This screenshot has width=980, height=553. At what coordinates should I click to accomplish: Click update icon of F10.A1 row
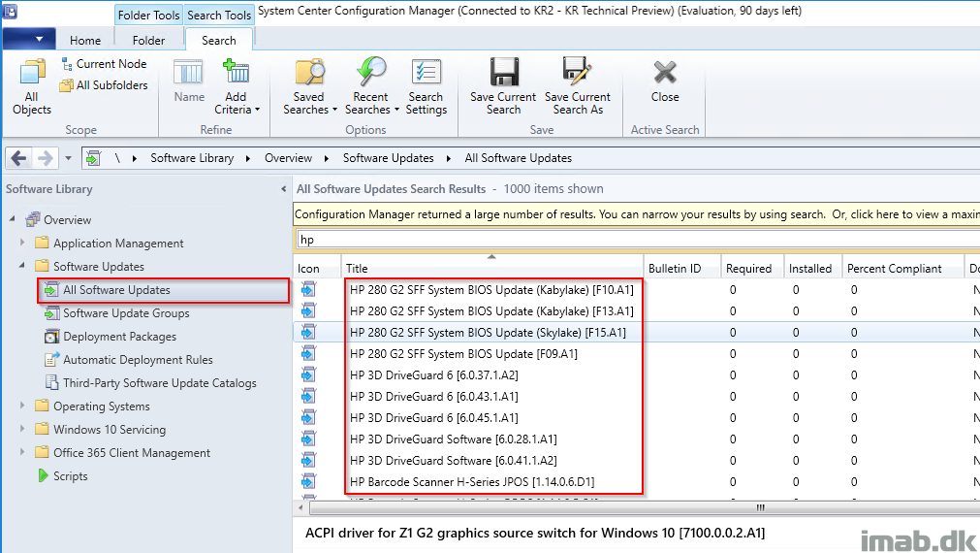click(x=308, y=289)
